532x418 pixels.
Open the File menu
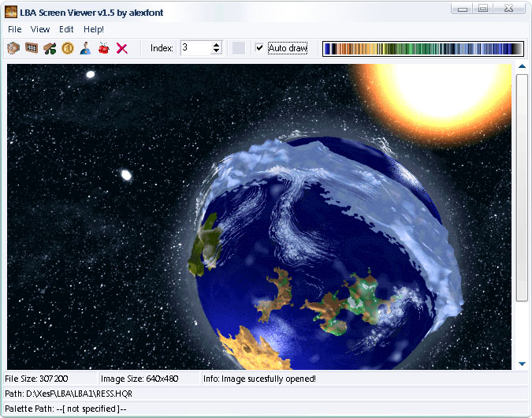15,29
